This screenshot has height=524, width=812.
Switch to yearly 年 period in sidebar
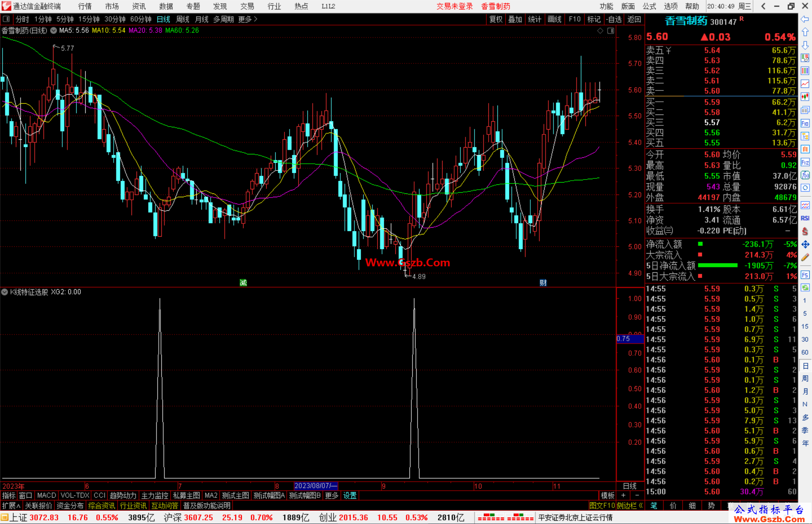(x=805, y=443)
